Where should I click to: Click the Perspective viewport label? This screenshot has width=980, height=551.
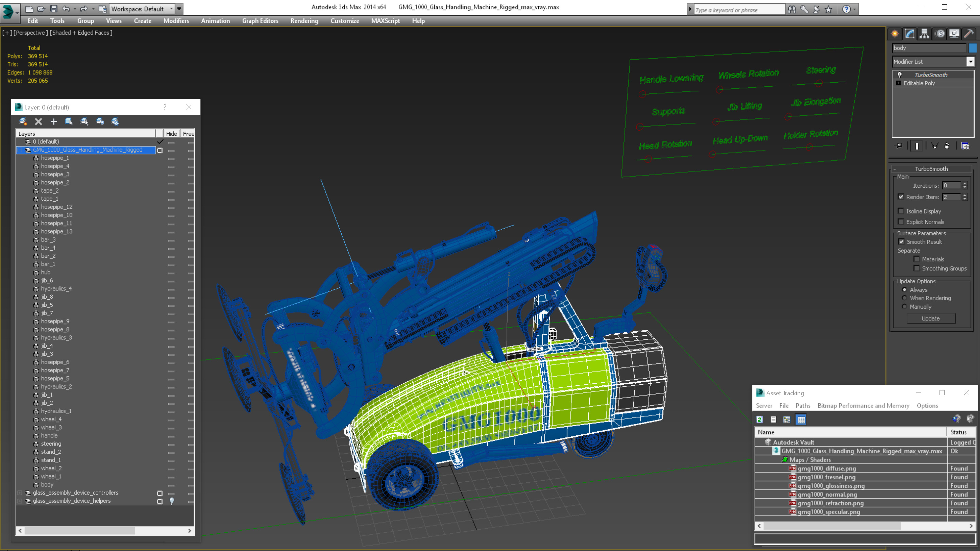click(30, 33)
